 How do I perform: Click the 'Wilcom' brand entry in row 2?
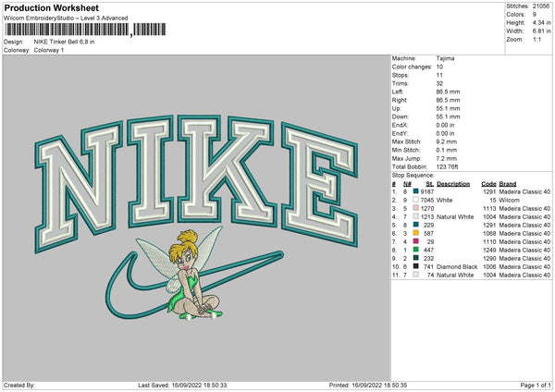click(509, 201)
